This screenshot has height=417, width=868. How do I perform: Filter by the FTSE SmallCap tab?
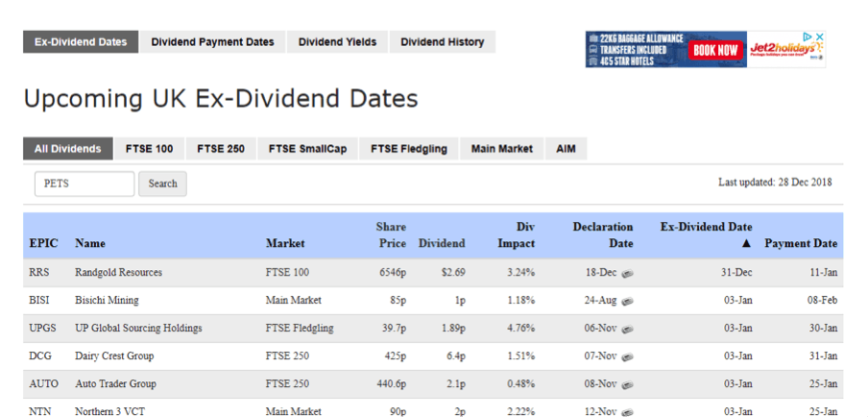[x=308, y=149]
